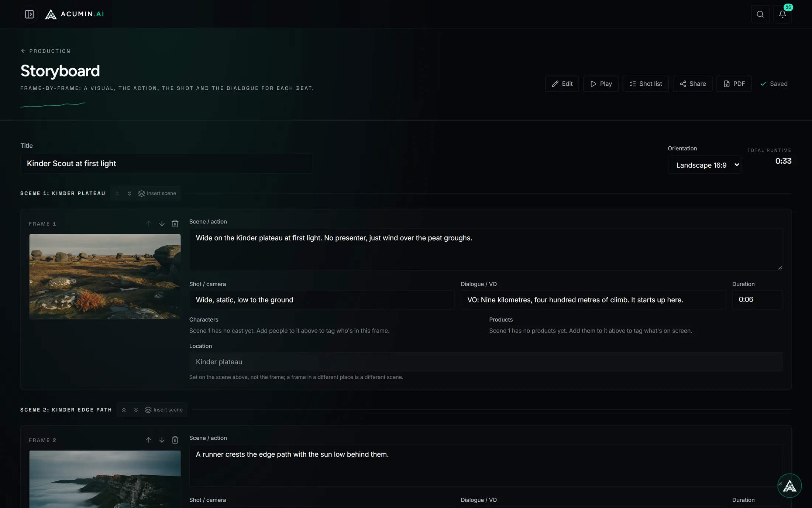
Task: Open the Frame 2 cliff edge thumbnail
Action: 105,479
